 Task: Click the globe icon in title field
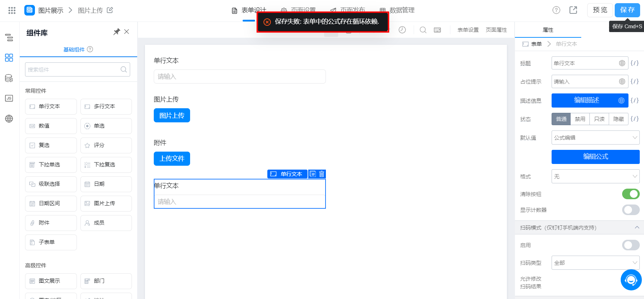(x=622, y=63)
